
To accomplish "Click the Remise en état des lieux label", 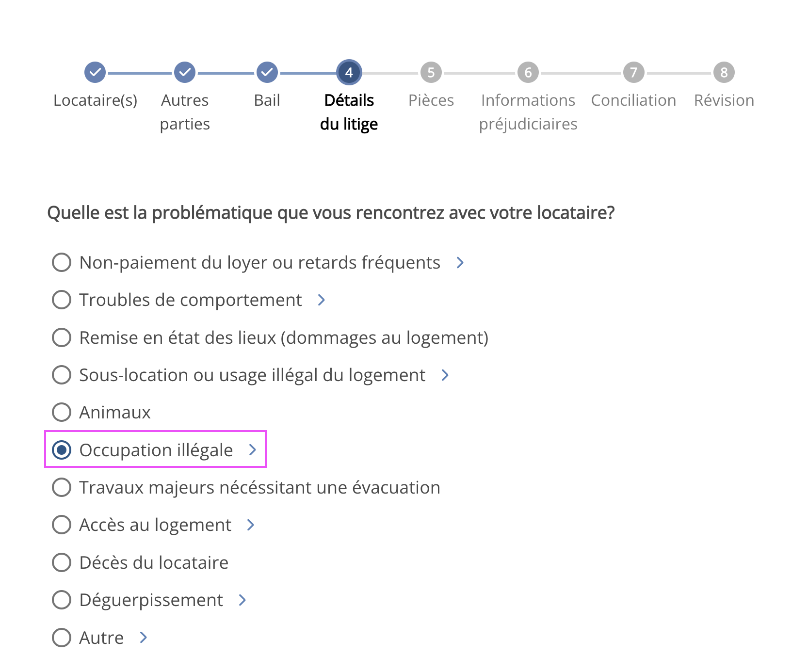I will click(284, 337).
